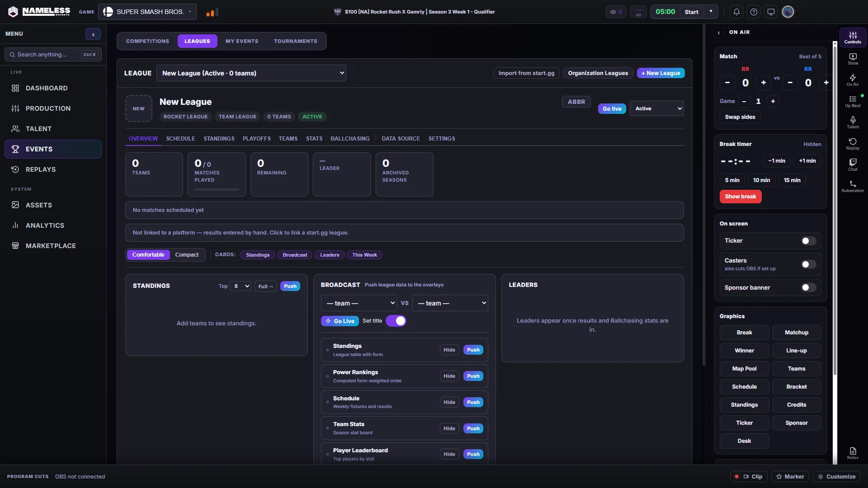The image size is (868, 488).
Task: Click the standings Full mode selector
Action: point(265,286)
